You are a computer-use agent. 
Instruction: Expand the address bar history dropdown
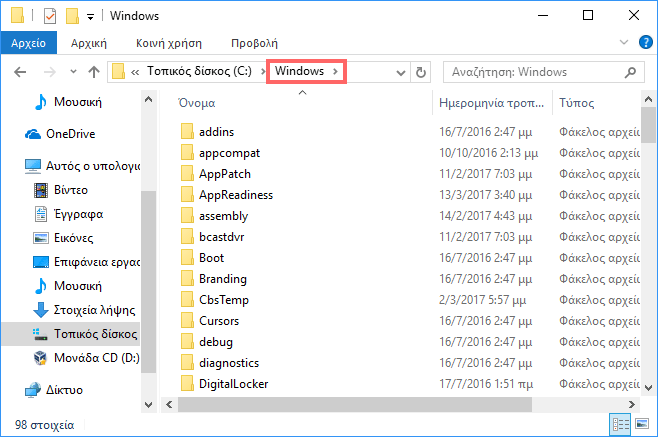click(x=401, y=73)
